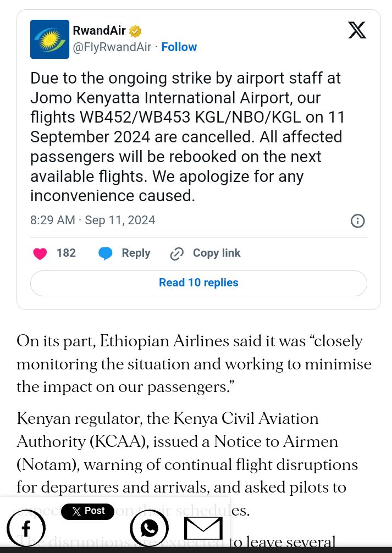Click the Copy link text
Screen dimensions: 392x553
(217, 253)
